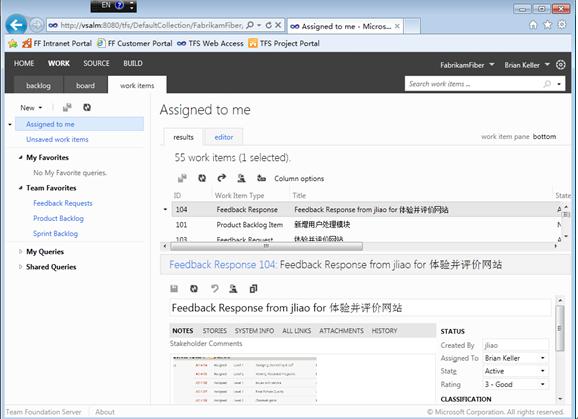Refresh page using address bar reload icon
Viewport: 578px width, 419px height.
pyautogui.click(x=269, y=25)
